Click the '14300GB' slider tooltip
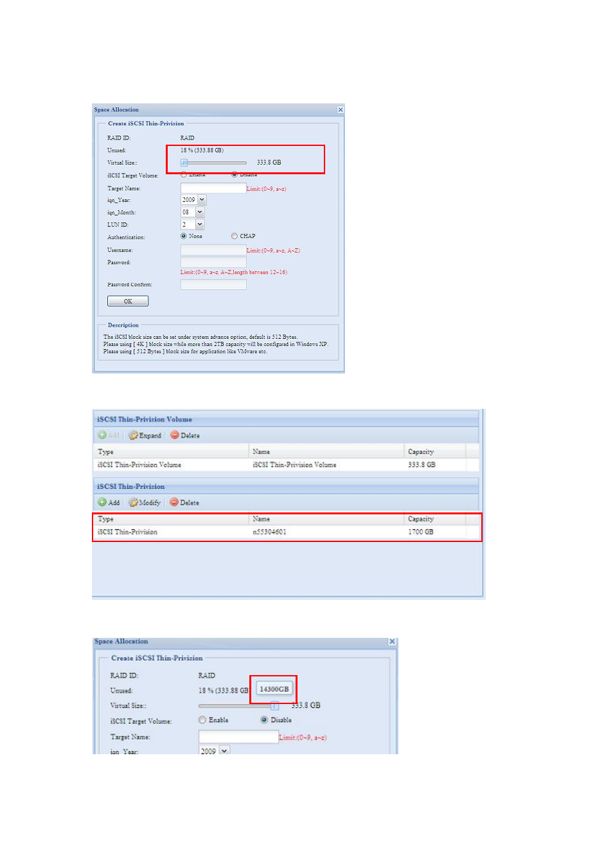This screenshot has width=613, height=868. 274,689
